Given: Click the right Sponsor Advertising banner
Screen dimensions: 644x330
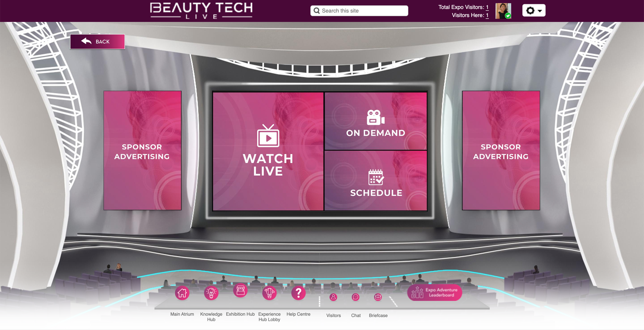Looking at the screenshot, I should click(501, 150).
